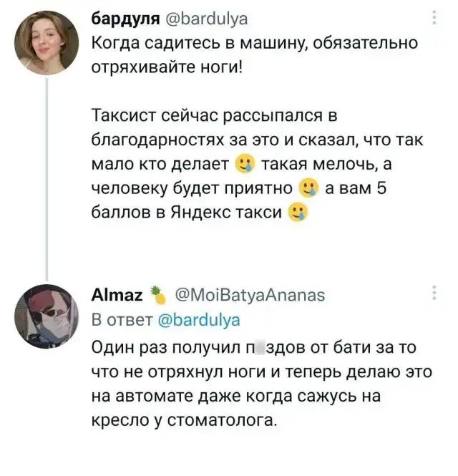The image size is (458, 476).
Task: Click the pineapple emoji next to Almaz
Action: [x=156, y=293]
